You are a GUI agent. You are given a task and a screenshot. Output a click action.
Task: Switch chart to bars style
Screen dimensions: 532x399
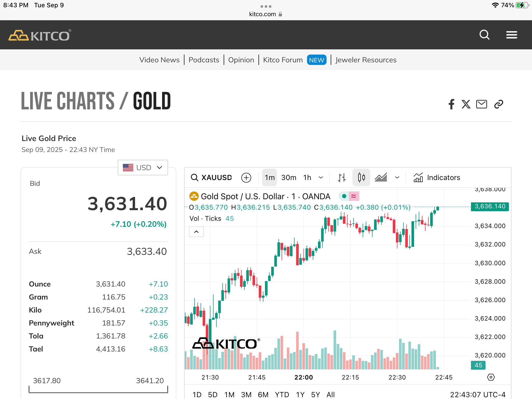click(x=342, y=178)
